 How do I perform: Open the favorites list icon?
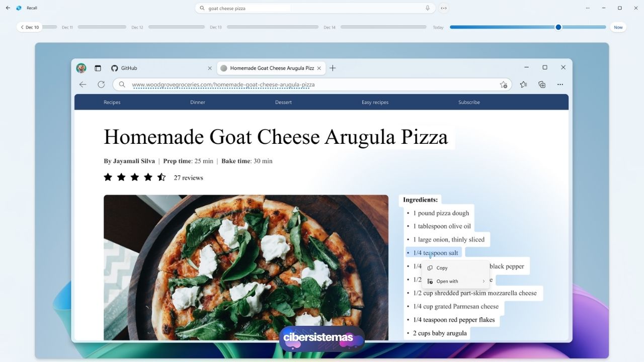[x=523, y=84]
